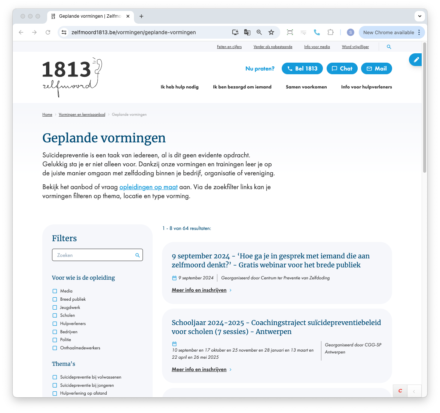Check Hulpverlening op afstand theme
Screen dimensions: 440x413
coord(55,393)
